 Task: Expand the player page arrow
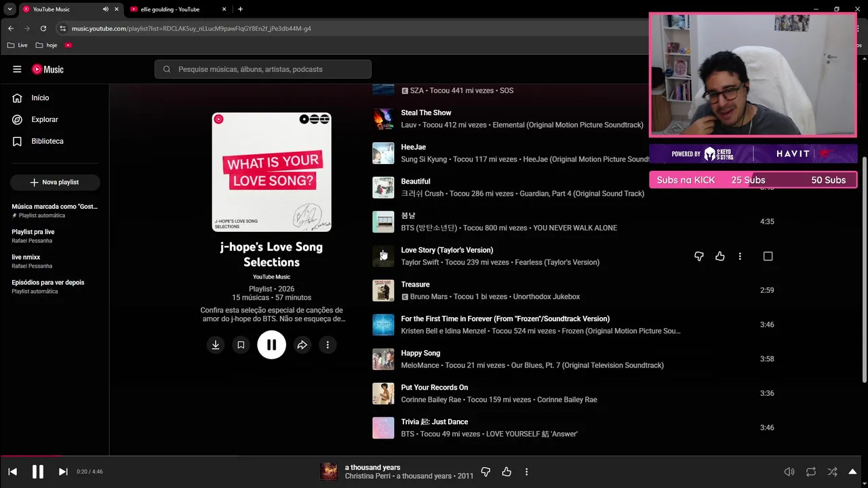tap(853, 472)
